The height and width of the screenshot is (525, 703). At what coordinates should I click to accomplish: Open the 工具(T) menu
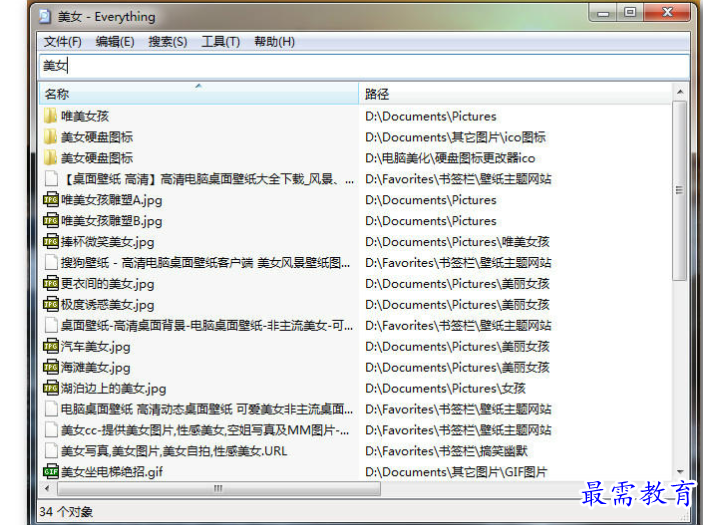(x=221, y=42)
